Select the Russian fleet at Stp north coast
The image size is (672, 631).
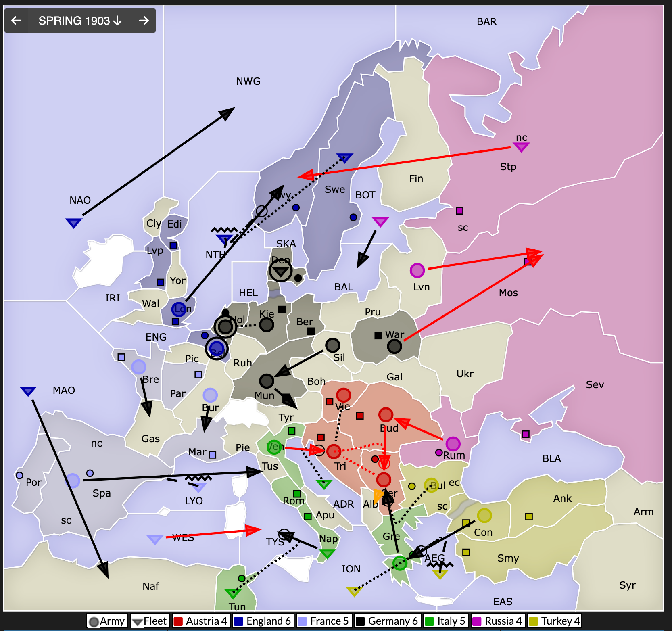(521, 147)
